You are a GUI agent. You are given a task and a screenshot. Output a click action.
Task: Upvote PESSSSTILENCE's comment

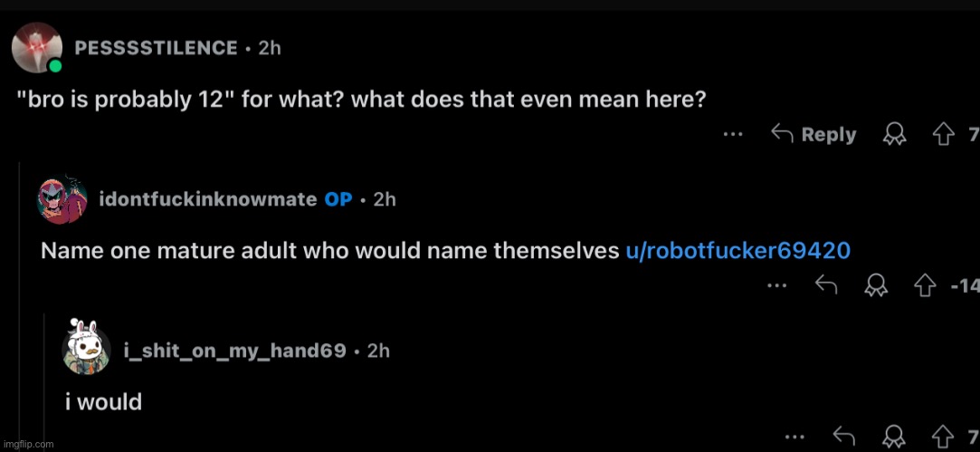943,135
